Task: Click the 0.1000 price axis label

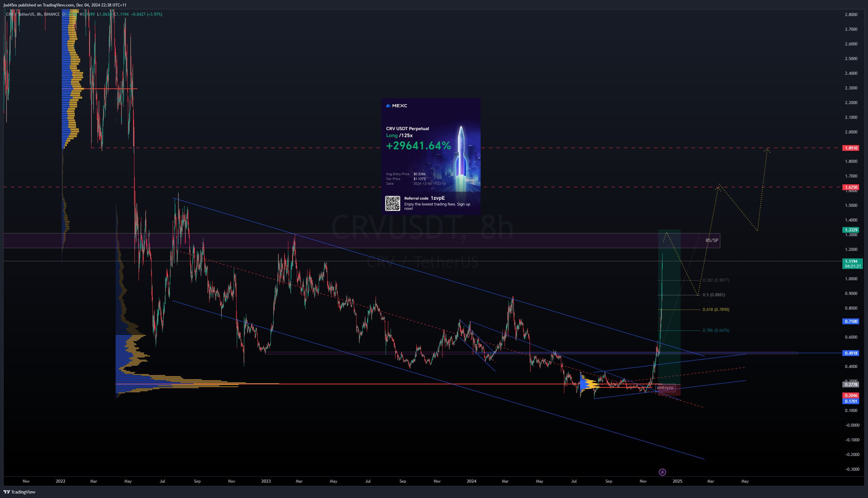Action: click(x=851, y=411)
